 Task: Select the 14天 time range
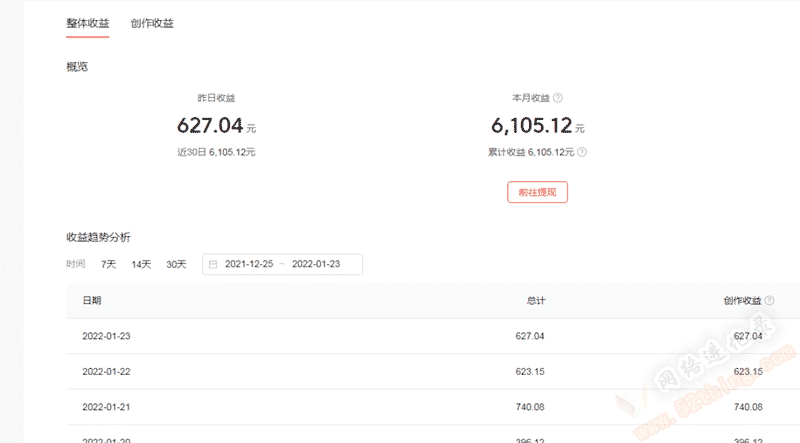point(141,264)
